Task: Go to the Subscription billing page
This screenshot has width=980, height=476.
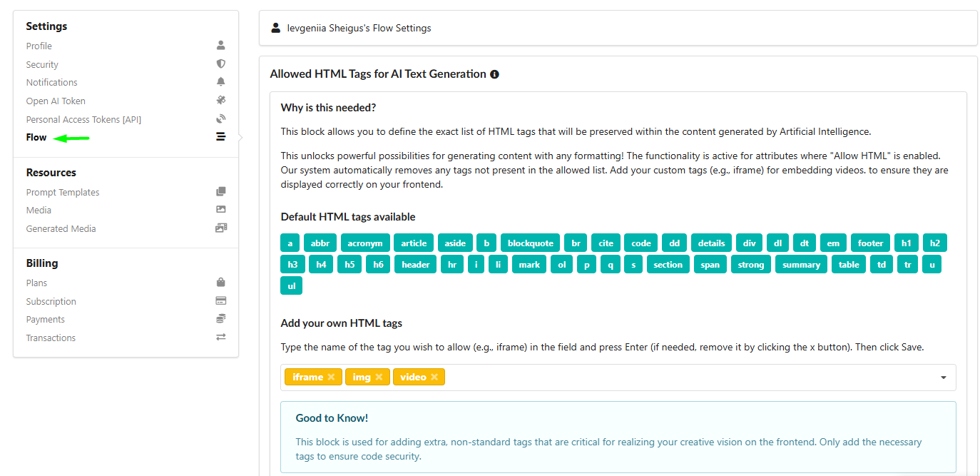Action: point(51,301)
